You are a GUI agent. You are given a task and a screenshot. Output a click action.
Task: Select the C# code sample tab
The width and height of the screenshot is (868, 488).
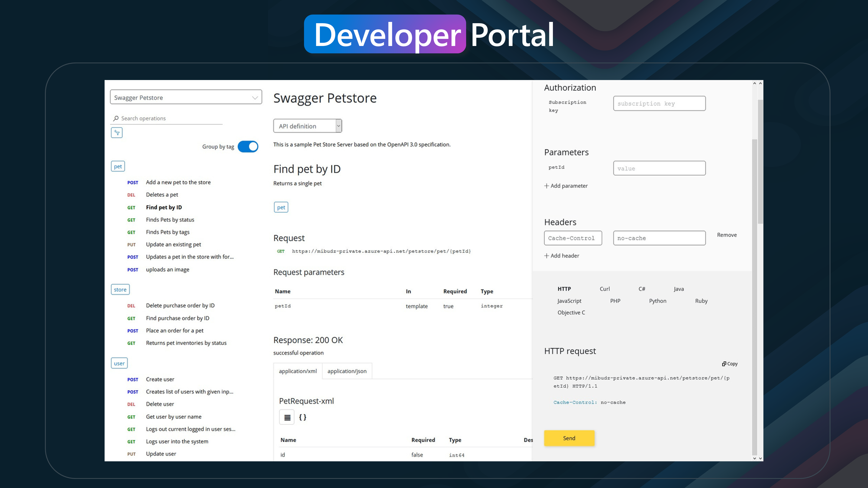click(642, 289)
